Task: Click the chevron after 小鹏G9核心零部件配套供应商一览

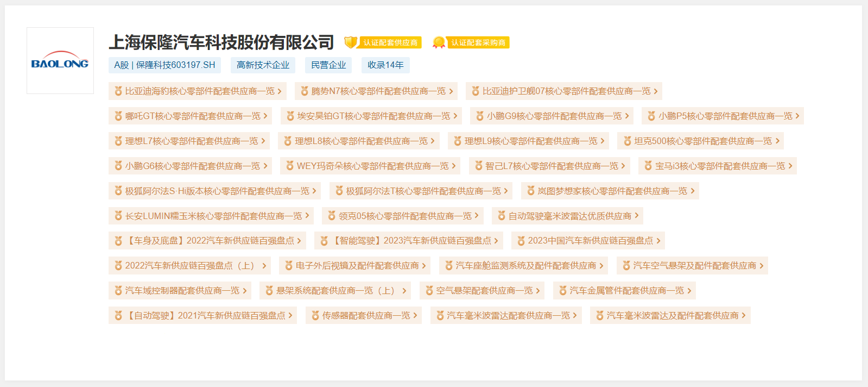Action: click(627, 116)
